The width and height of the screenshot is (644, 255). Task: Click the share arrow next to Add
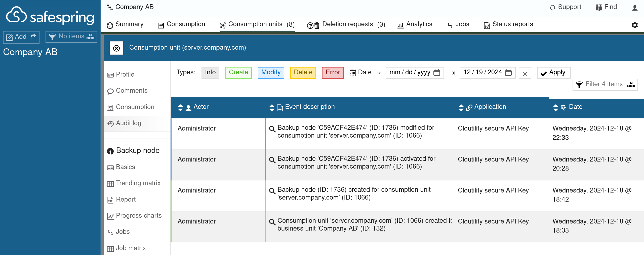tap(33, 36)
